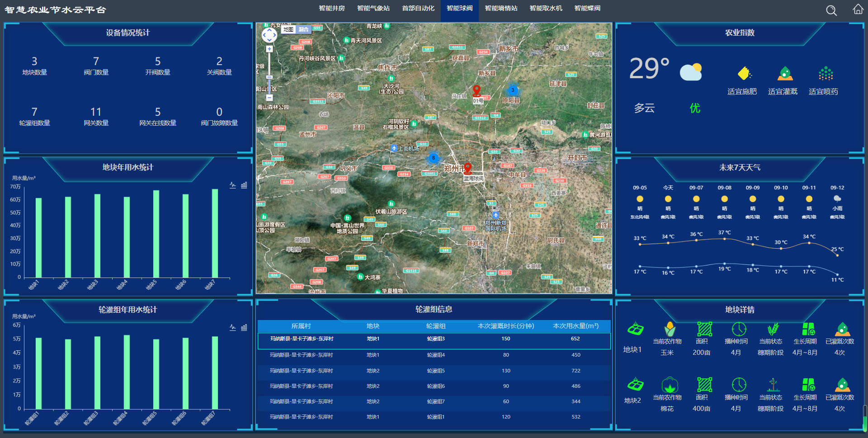Image resolution: width=868 pixels, height=438 pixels.
Task: Click the 本次用水量 column header
Action: (576, 326)
